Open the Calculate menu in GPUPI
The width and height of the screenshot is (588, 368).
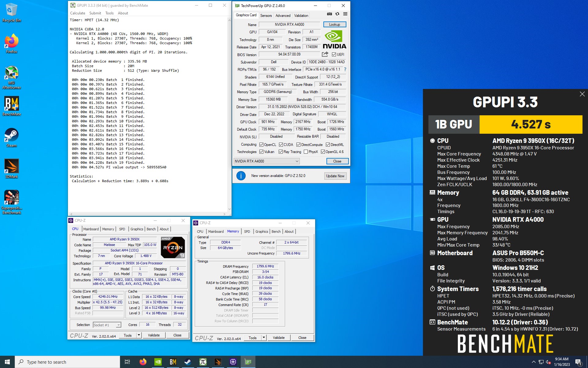(77, 13)
